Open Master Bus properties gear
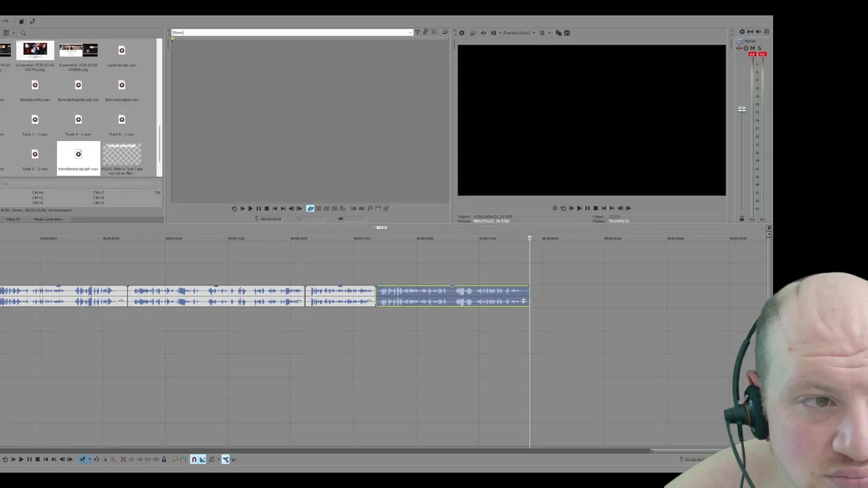This screenshot has height=488, width=868. tap(742, 31)
